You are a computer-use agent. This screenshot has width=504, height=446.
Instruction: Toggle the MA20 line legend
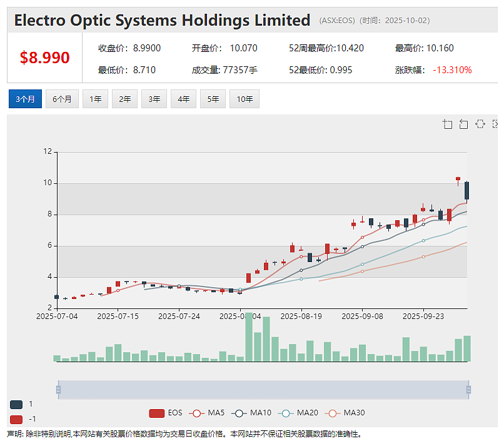click(x=298, y=413)
